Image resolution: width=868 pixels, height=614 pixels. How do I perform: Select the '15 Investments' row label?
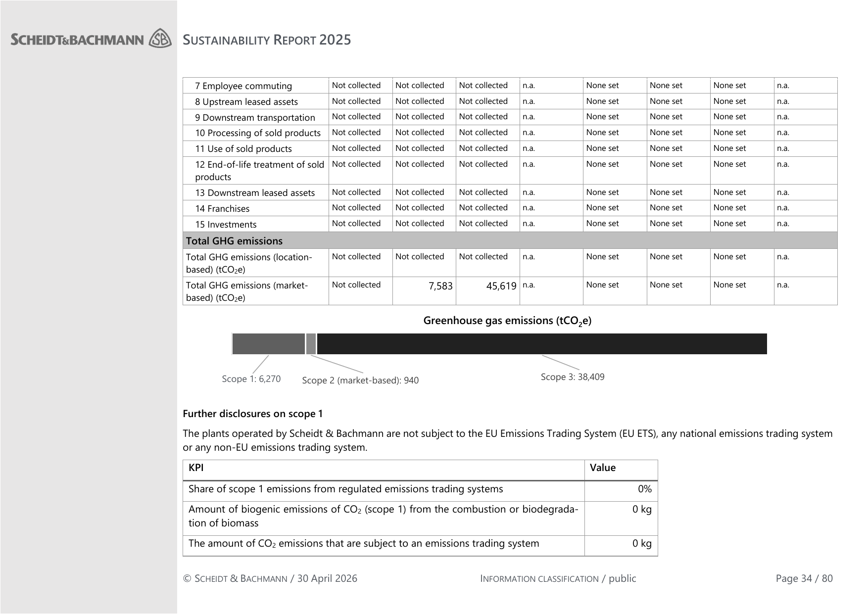[226, 225]
